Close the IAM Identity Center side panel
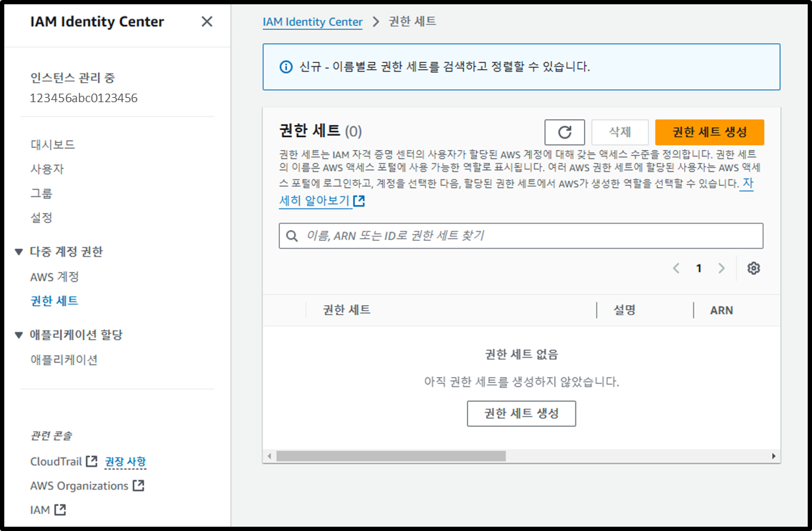This screenshot has width=812, height=531. (206, 21)
